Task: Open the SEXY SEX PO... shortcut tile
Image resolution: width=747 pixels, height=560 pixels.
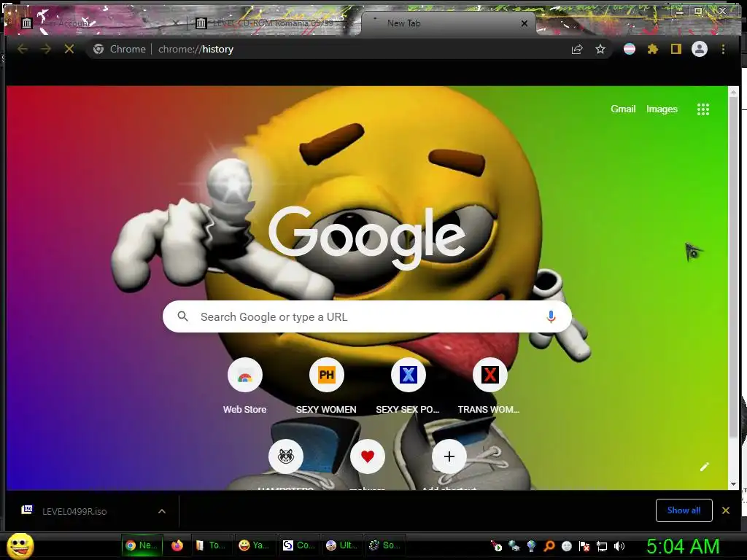Action: tap(408, 386)
